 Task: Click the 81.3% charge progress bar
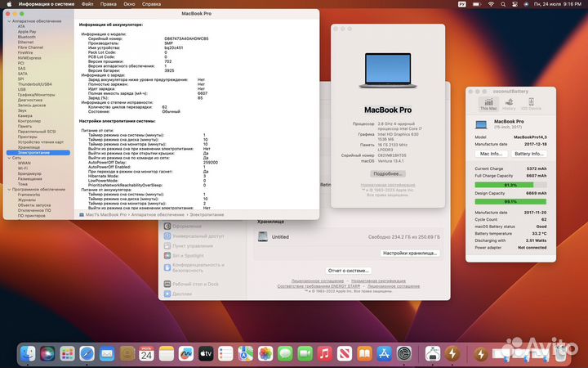(510, 185)
